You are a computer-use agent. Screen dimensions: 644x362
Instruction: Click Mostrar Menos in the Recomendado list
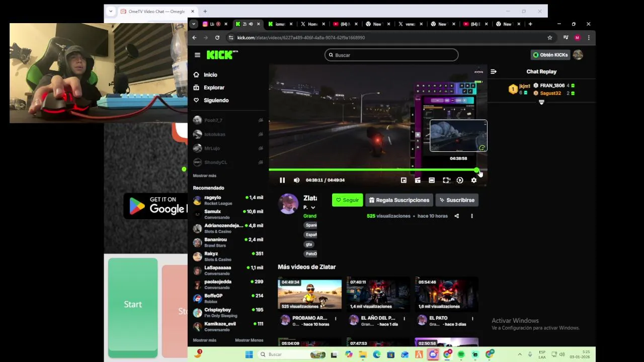(x=249, y=340)
